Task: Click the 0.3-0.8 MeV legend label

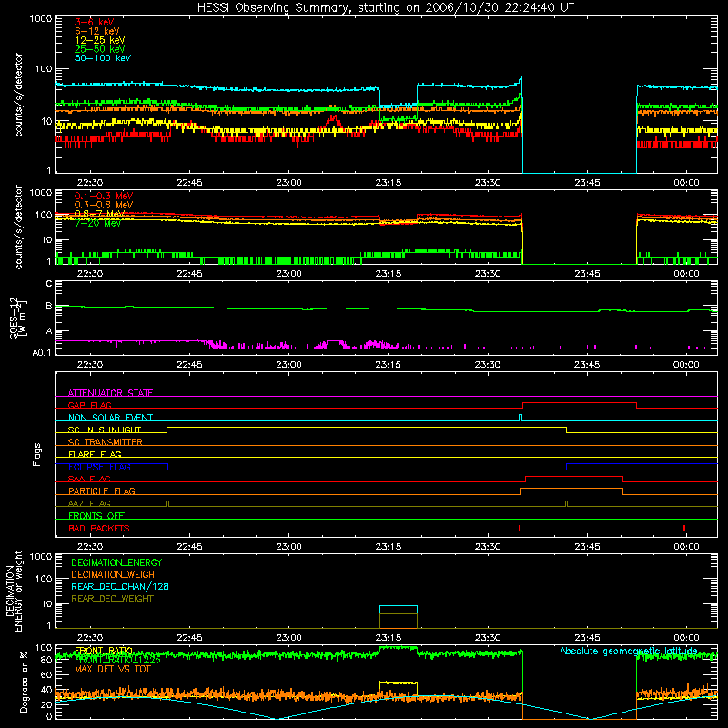Action: tap(104, 205)
